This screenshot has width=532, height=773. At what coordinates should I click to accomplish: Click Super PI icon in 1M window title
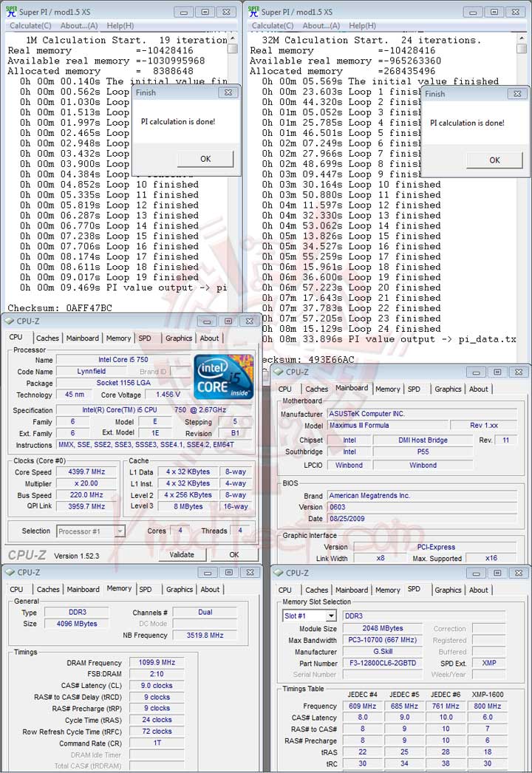click(11, 11)
